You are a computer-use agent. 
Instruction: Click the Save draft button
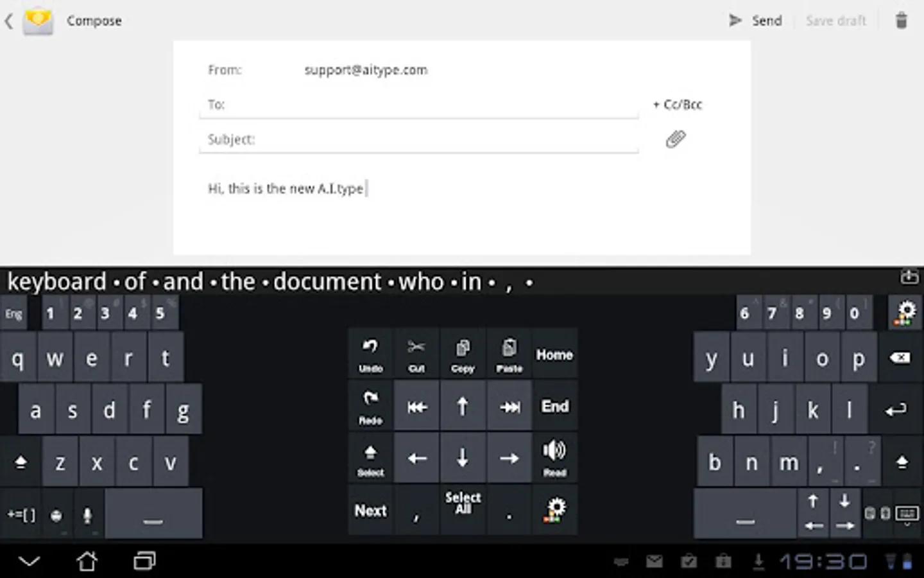836,21
